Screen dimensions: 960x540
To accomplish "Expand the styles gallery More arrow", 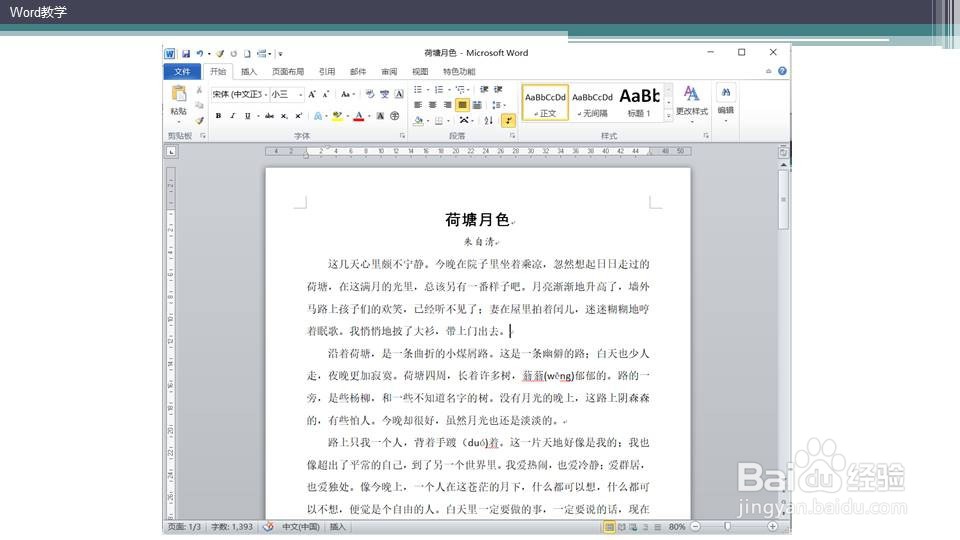I will click(x=669, y=116).
